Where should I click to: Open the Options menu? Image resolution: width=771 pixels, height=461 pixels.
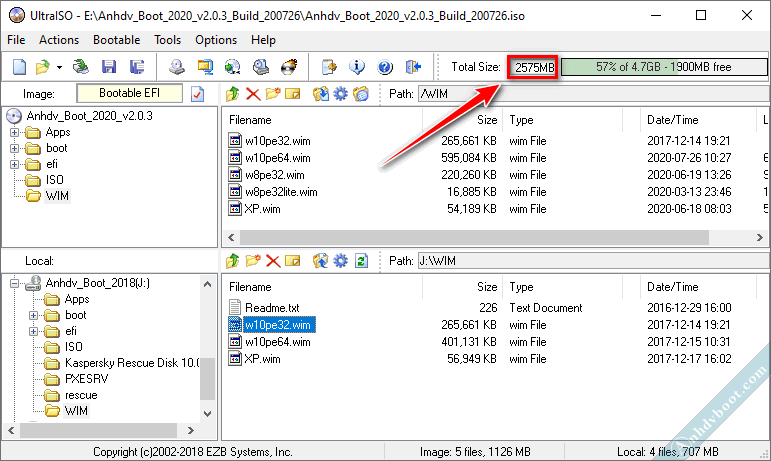(x=216, y=40)
